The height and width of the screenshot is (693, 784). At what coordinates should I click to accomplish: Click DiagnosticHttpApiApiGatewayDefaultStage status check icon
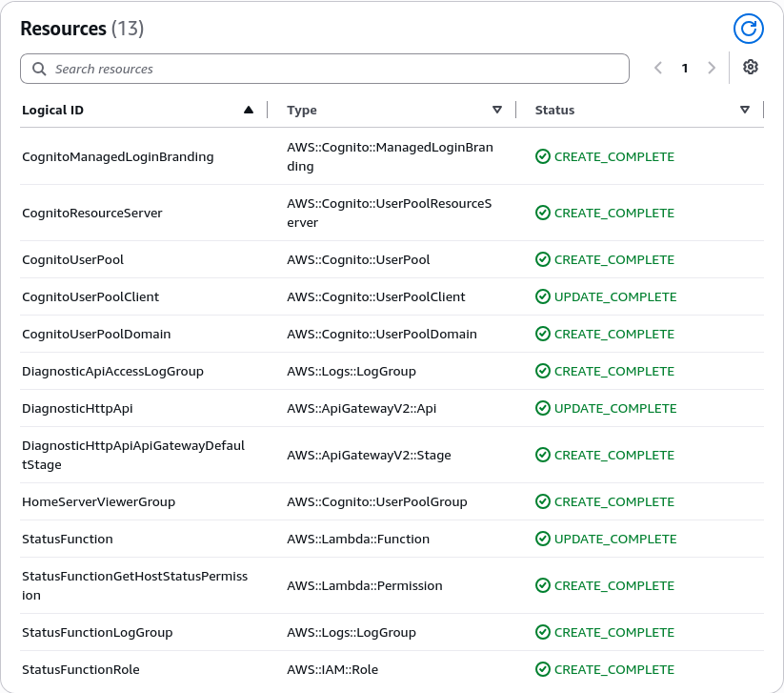pyautogui.click(x=542, y=455)
